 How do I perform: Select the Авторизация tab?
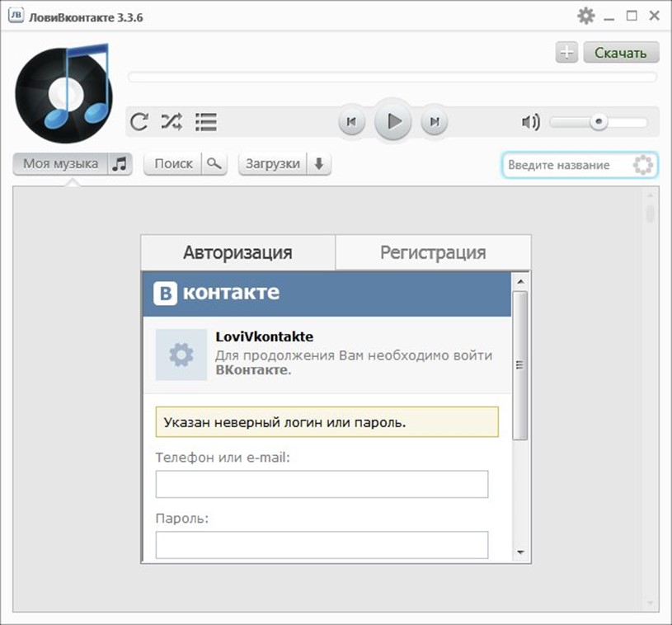(237, 252)
